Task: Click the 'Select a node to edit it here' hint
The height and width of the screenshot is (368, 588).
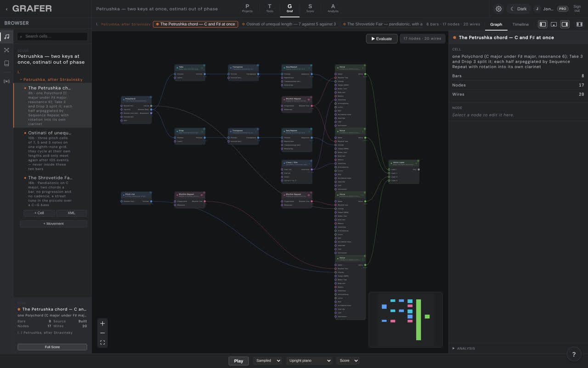Action: 483,115
